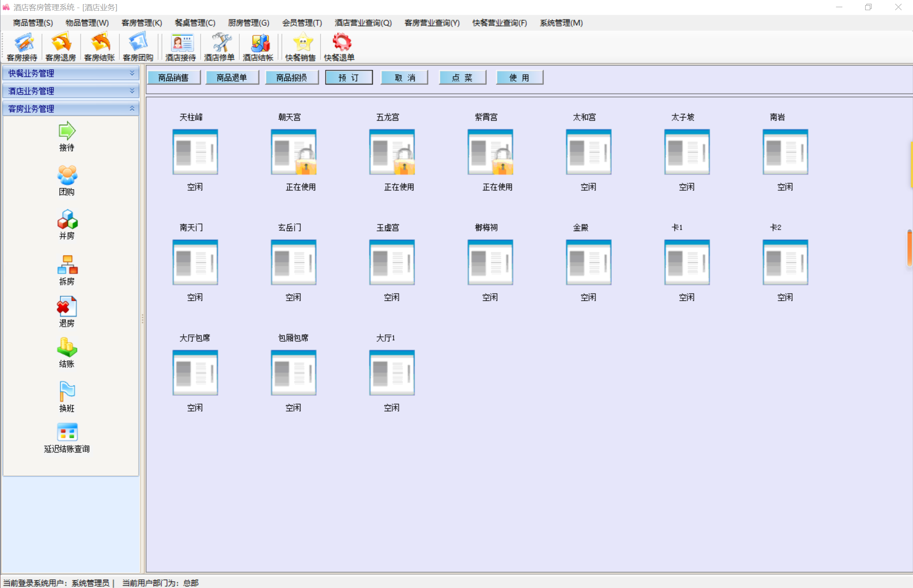The width and height of the screenshot is (913, 588).
Task: Open the 商品管理(S) menu
Action: pyautogui.click(x=33, y=23)
